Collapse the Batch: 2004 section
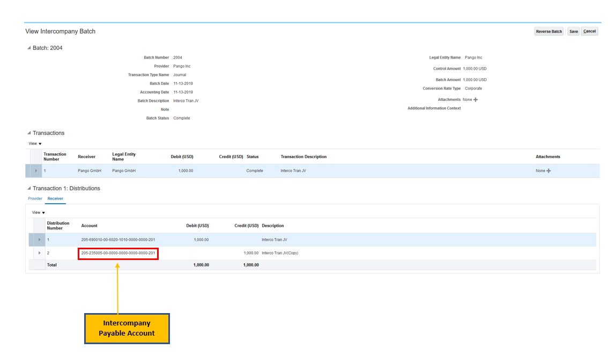The image size is (608, 364). pos(29,48)
